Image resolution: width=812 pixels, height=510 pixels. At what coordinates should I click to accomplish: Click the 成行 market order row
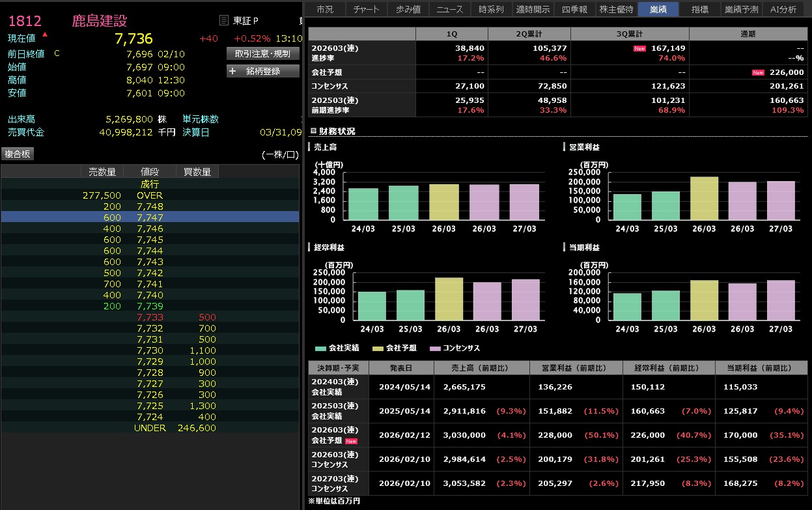[x=150, y=184]
